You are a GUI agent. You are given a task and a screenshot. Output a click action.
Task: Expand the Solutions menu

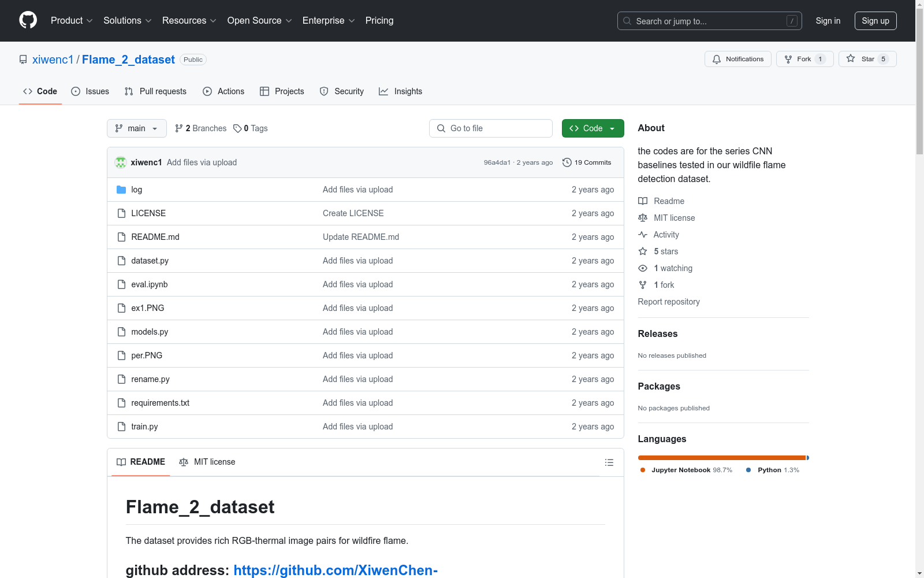(x=127, y=21)
